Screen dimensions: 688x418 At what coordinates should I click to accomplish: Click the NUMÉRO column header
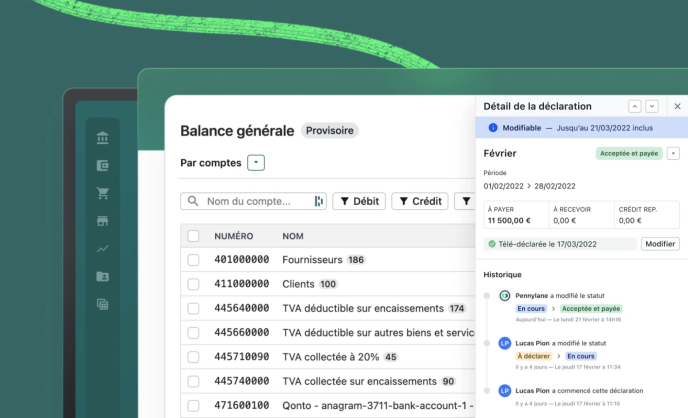pos(233,236)
